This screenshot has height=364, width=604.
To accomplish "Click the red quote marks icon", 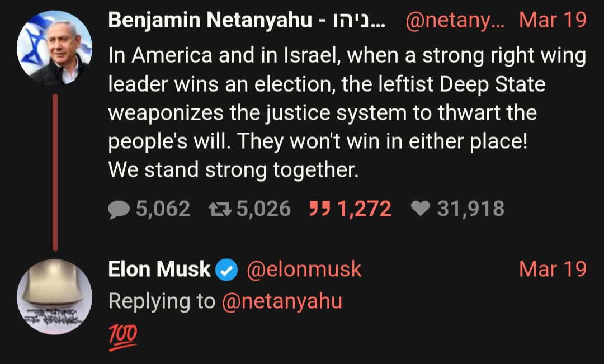I will tap(320, 209).
